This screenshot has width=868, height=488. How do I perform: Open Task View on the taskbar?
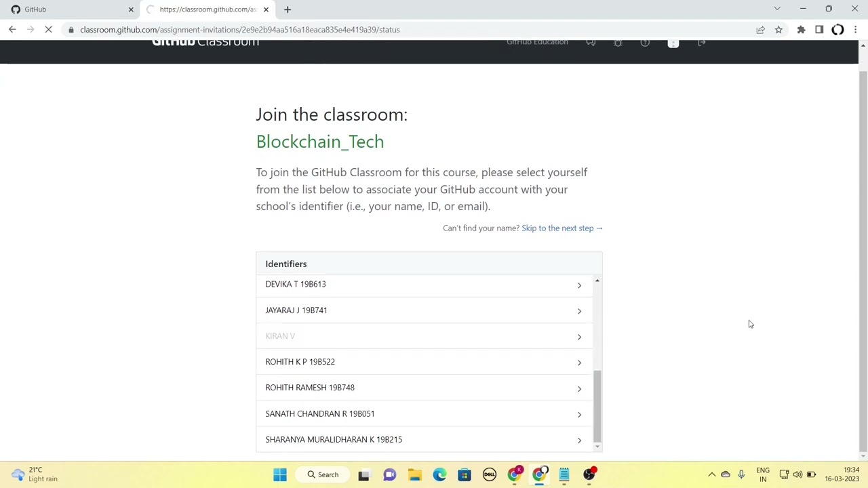coord(364,474)
